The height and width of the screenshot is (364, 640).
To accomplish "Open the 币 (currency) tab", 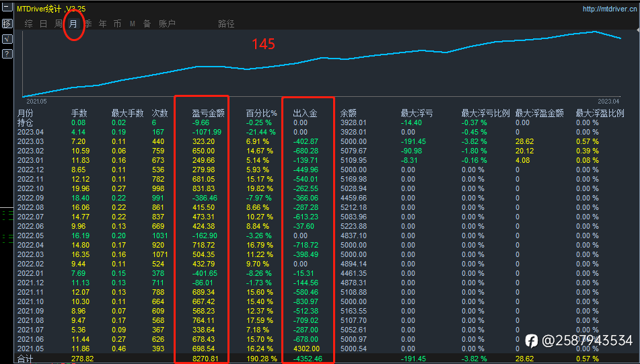I will pos(117,24).
